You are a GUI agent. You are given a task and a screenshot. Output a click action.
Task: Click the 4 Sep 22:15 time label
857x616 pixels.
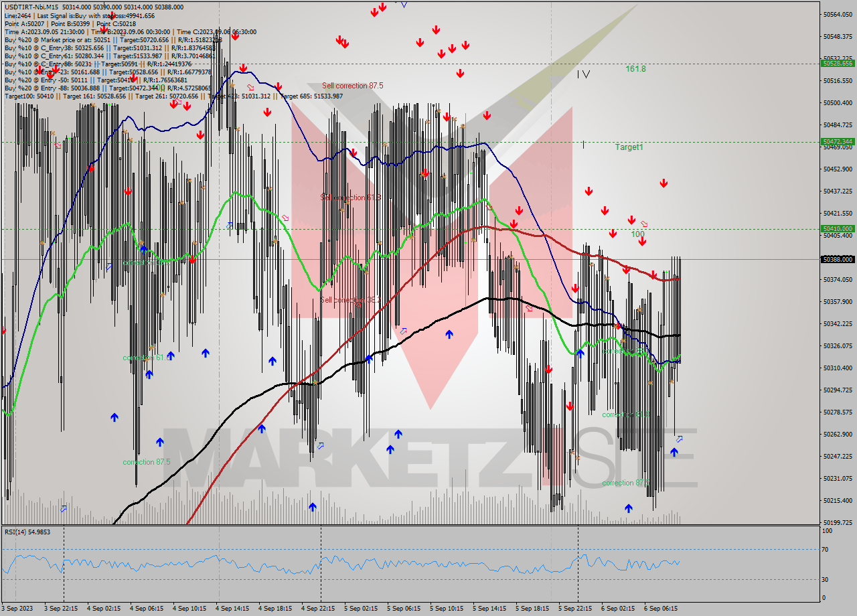pyautogui.click(x=318, y=609)
